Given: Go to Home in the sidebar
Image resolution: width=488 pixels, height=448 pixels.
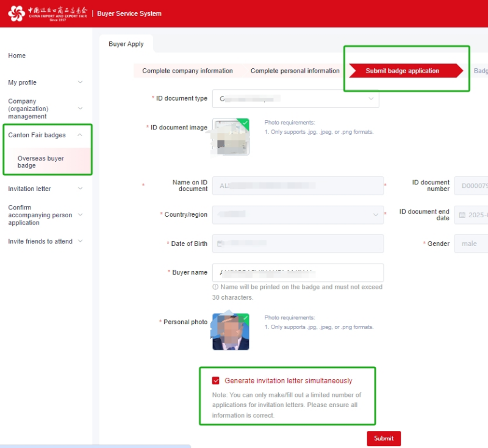Looking at the screenshot, I should coord(17,56).
